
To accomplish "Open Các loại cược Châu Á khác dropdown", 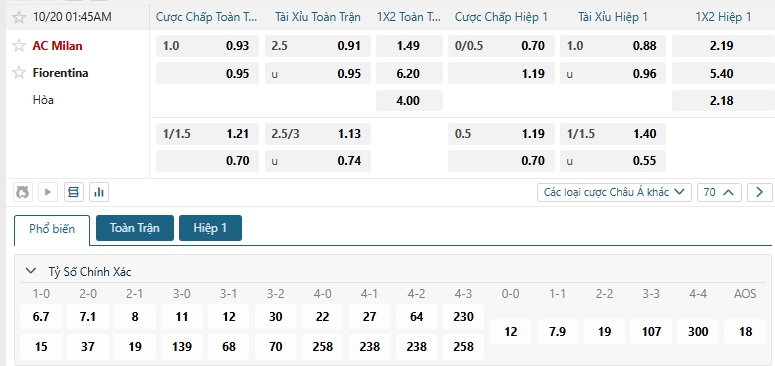I will pyautogui.click(x=614, y=192).
